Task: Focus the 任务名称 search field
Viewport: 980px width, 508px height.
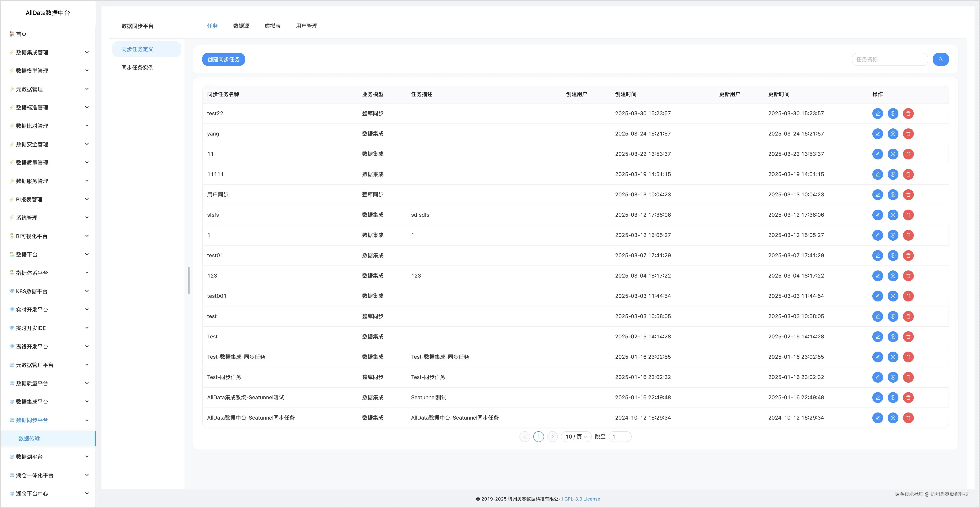Action: (889, 59)
